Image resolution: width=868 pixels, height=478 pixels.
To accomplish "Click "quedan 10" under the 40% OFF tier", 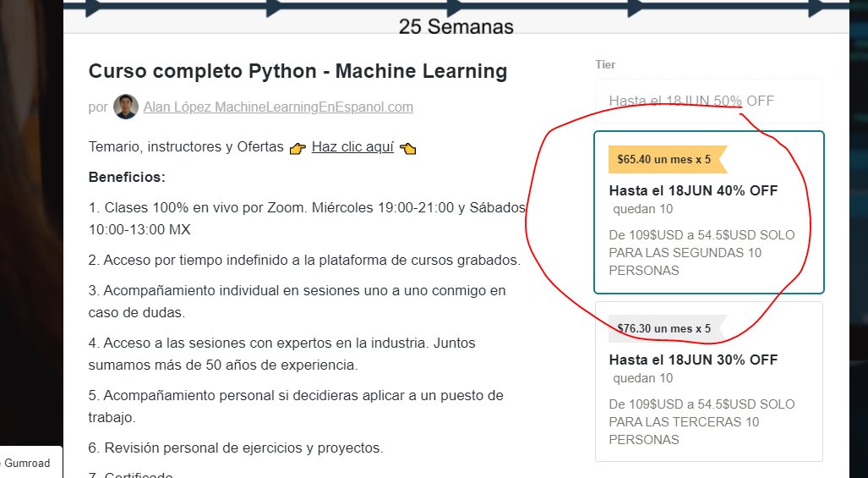I will (x=642, y=209).
